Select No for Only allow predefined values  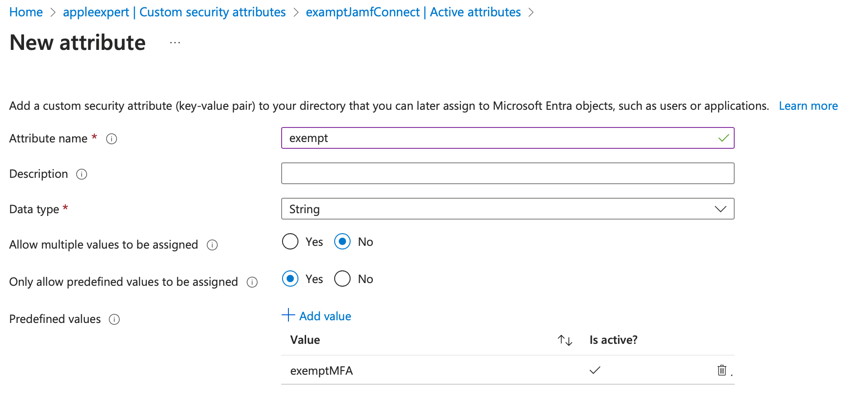tap(342, 279)
